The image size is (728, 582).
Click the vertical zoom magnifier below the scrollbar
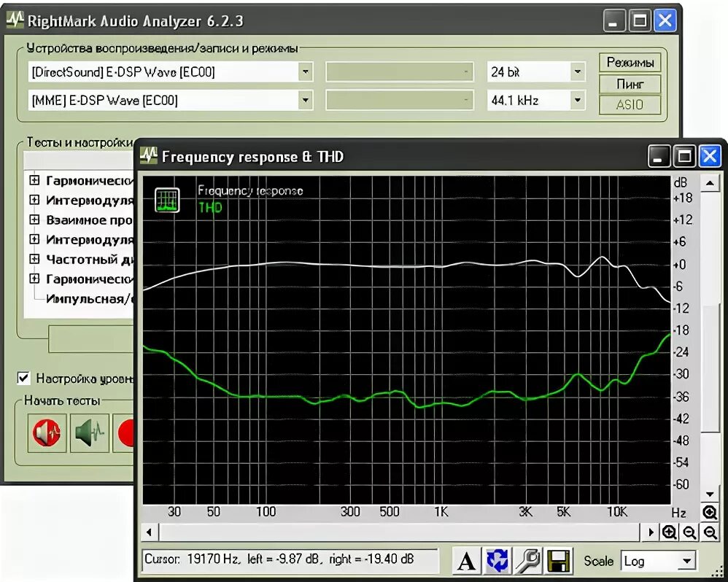(x=710, y=513)
